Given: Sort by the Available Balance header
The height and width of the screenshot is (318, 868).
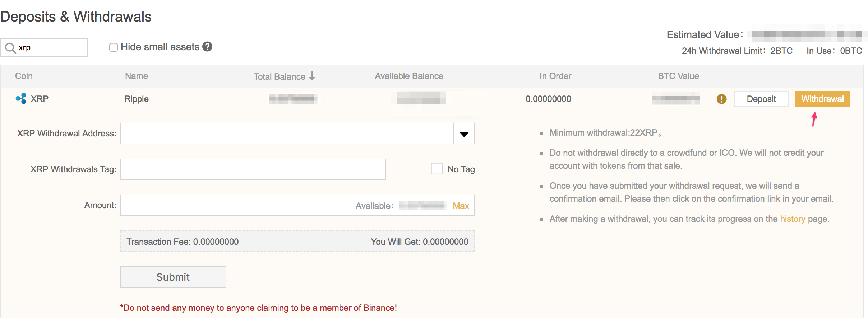Looking at the screenshot, I should 409,76.
